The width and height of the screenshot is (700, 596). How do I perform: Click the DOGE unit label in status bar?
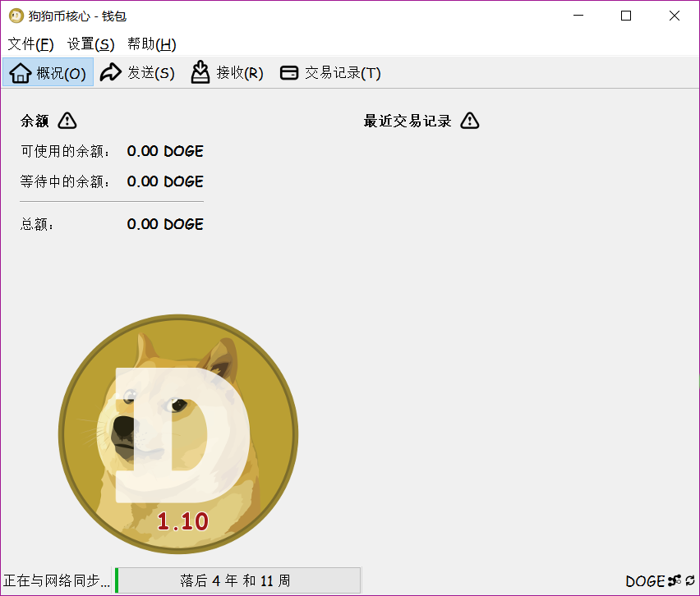[x=645, y=581]
